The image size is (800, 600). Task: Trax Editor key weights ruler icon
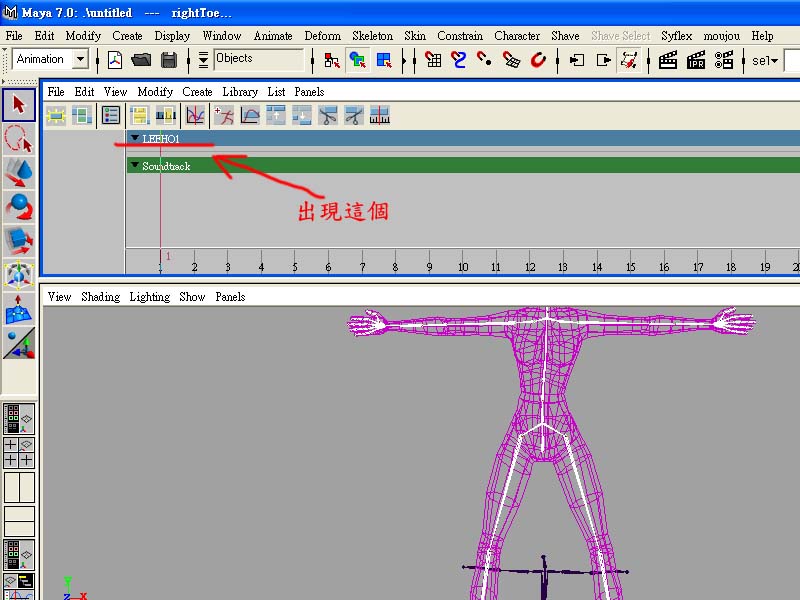380,116
